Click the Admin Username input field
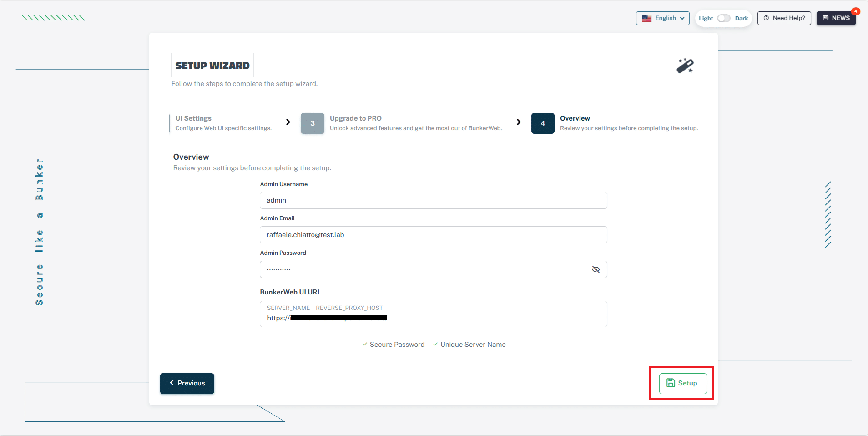Viewport: 868px width, 436px height. coord(433,200)
